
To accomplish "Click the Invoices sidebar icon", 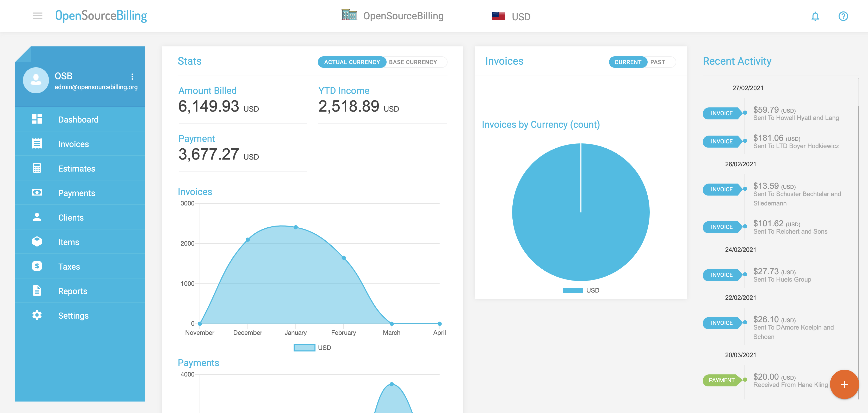I will tap(37, 144).
